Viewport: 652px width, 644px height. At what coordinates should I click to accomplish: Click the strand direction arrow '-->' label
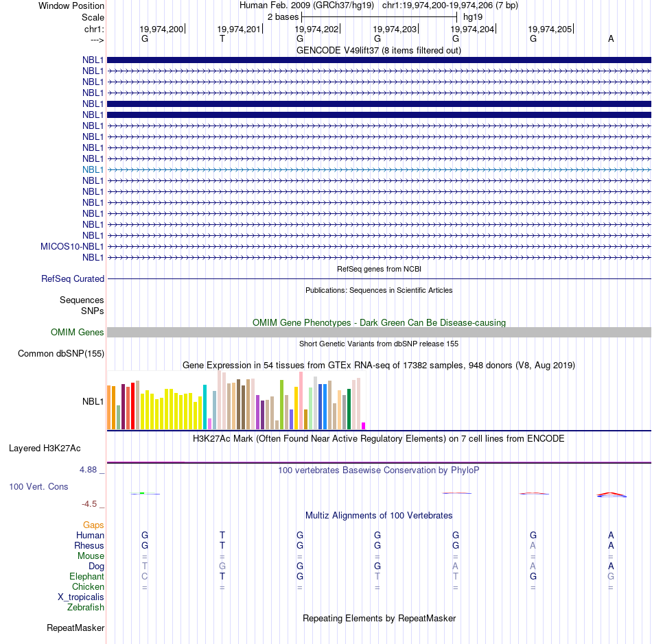click(x=97, y=40)
